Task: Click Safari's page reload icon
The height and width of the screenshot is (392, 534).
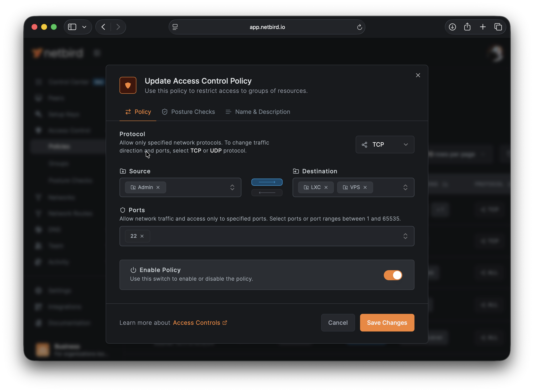Action: tap(359, 27)
